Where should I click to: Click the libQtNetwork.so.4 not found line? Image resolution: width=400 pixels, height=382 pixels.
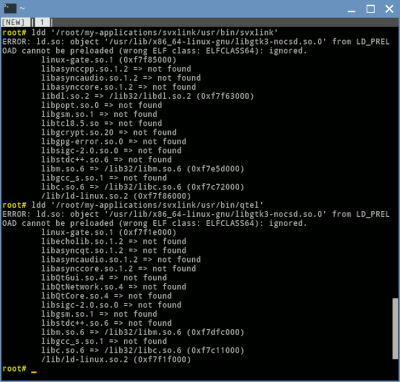click(114, 287)
